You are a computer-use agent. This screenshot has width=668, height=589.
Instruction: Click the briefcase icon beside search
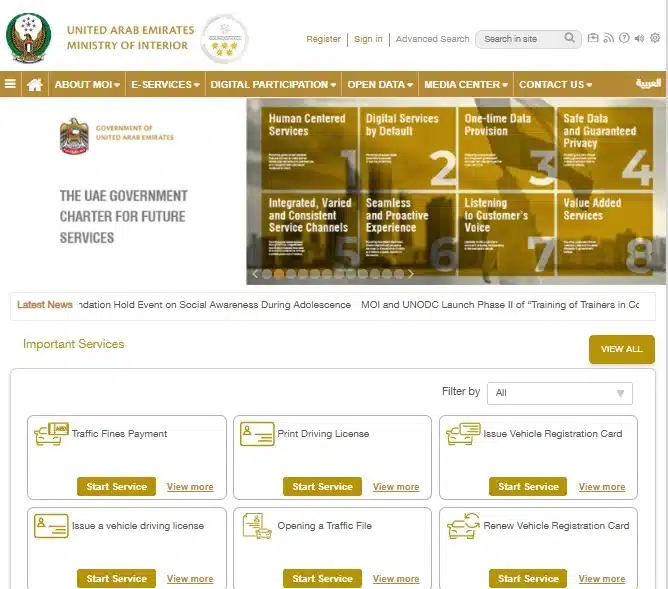(x=593, y=39)
